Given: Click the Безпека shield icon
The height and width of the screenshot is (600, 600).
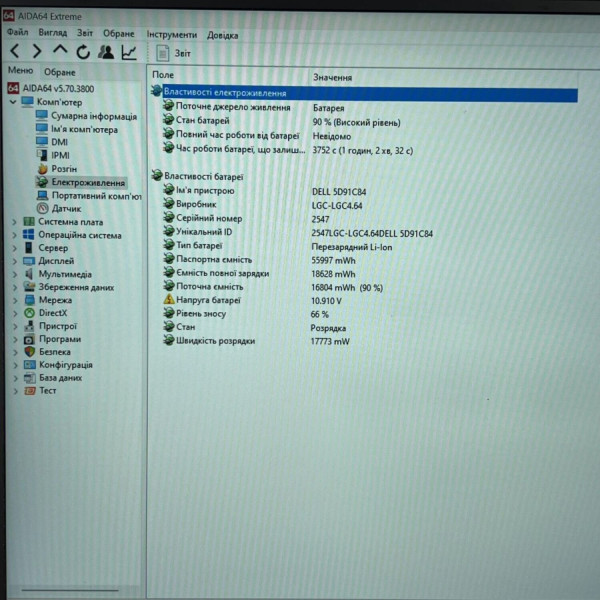Looking at the screenshot, I should 30,352.
